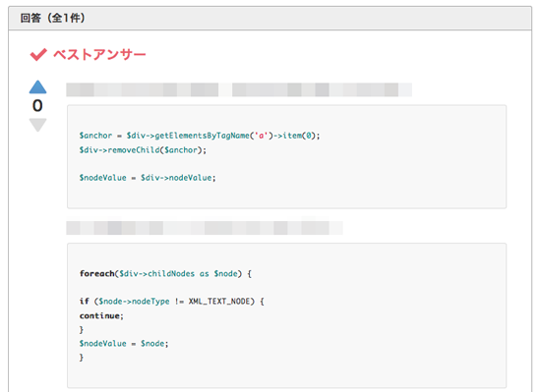Click the 'a' string literal in code
Viewport: 541px width, 392px height.
[262, 136]
